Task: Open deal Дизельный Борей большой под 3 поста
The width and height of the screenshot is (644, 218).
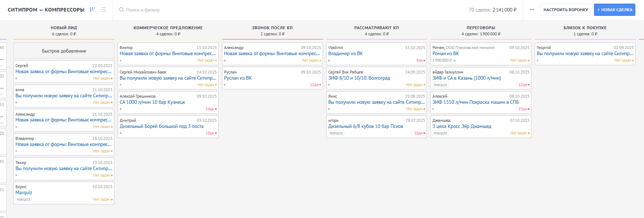Action: point(162,126)
